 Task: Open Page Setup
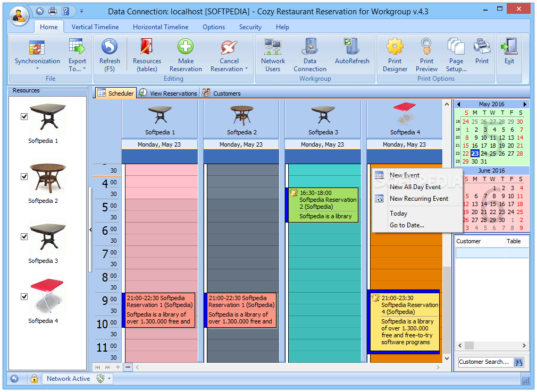[456, 55]
